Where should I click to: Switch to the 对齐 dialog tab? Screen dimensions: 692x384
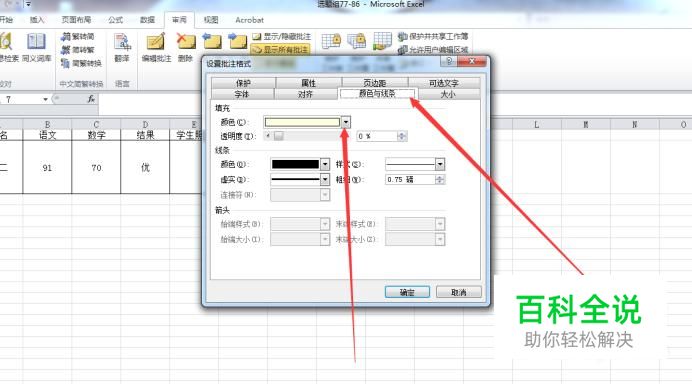(305, 94)
